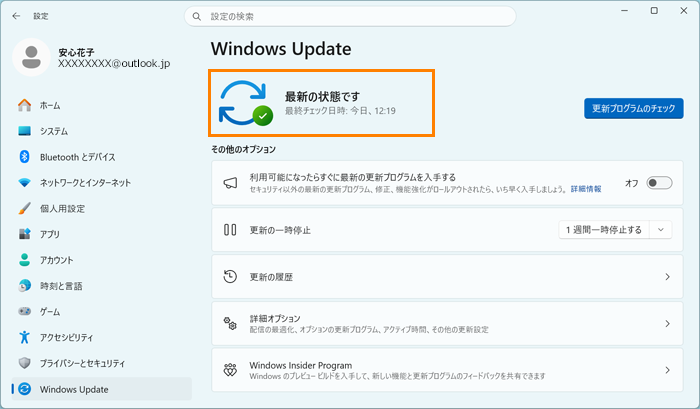Click the 更新プログラムのチェック button
This screenshot has width=700, height=409.
[x=633, y=109]
